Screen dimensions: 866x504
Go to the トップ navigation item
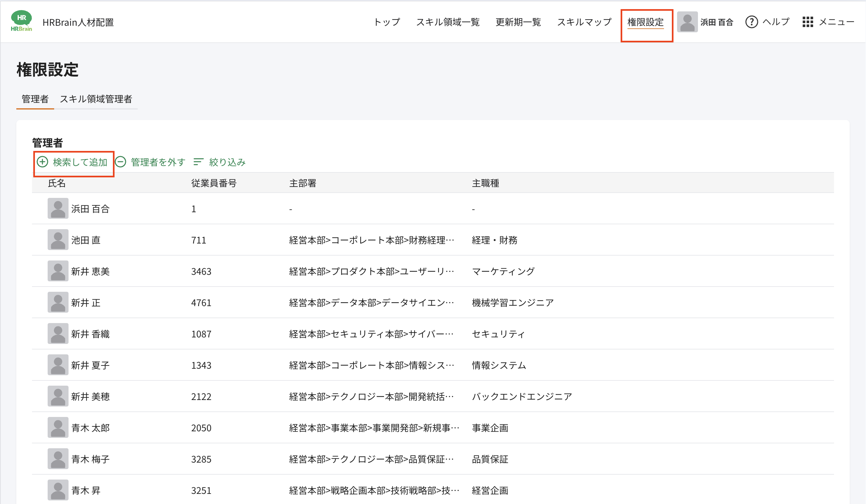(387, 22)
